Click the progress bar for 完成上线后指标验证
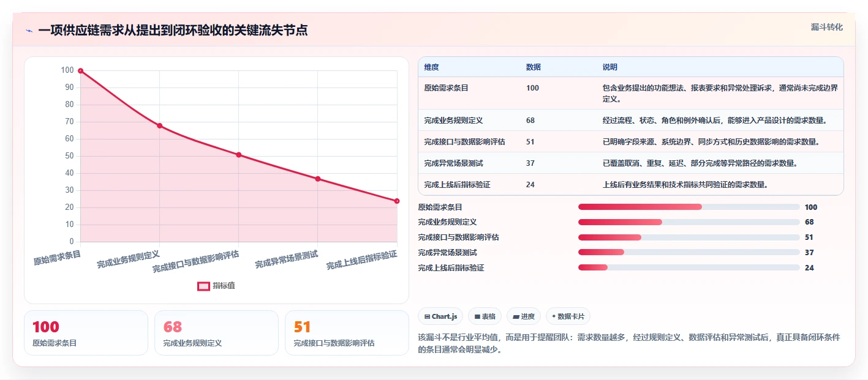 (689, 267)
